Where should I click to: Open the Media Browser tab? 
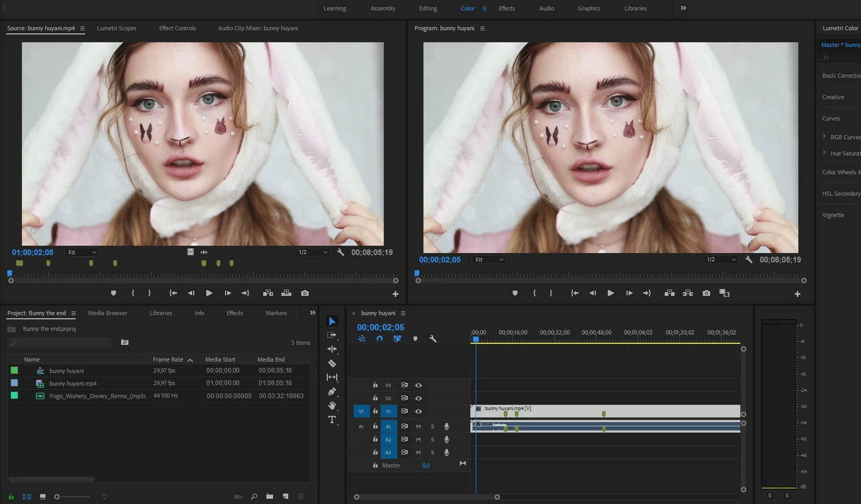tap(108, 313)
